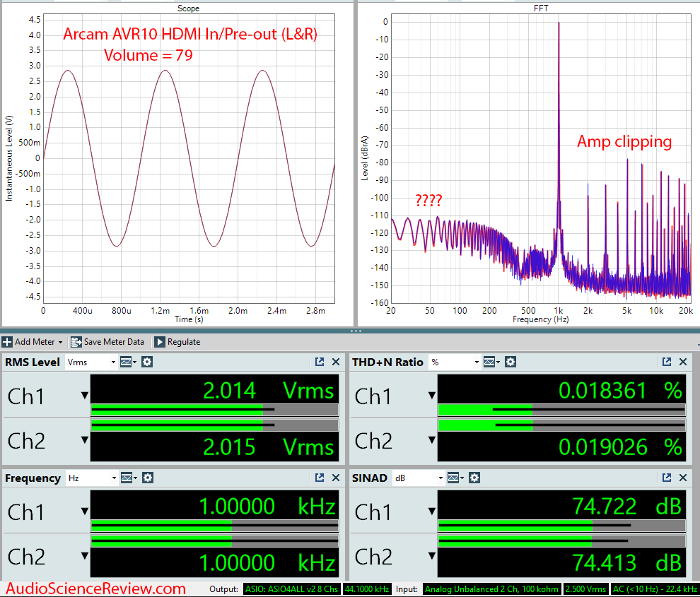This screenshot has width=700, height=597.
Task: Pop out the SINAD meter
Action: (667, 478)
